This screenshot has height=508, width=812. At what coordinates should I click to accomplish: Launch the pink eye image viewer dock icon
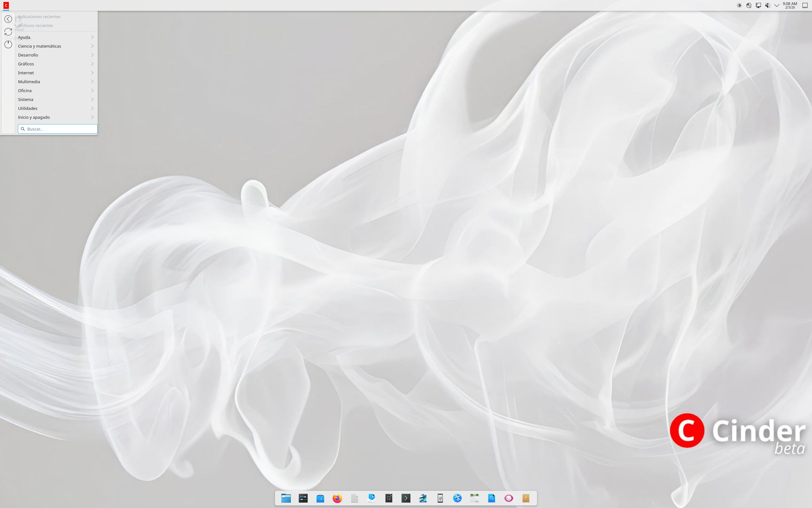508,498
